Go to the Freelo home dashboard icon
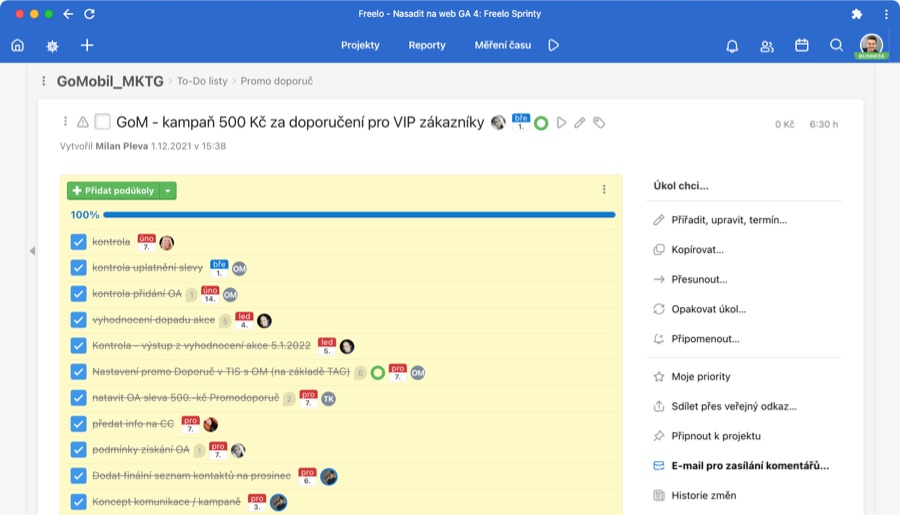The image size is (900, 515). tap(18, 45)
